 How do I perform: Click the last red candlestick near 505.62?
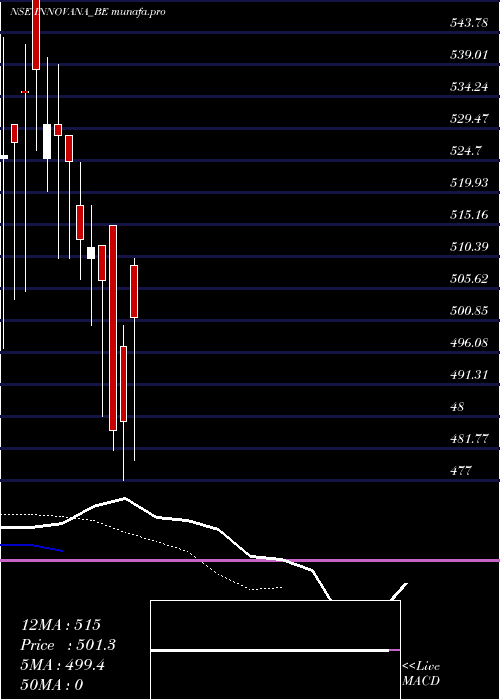(x=134, y=292)
